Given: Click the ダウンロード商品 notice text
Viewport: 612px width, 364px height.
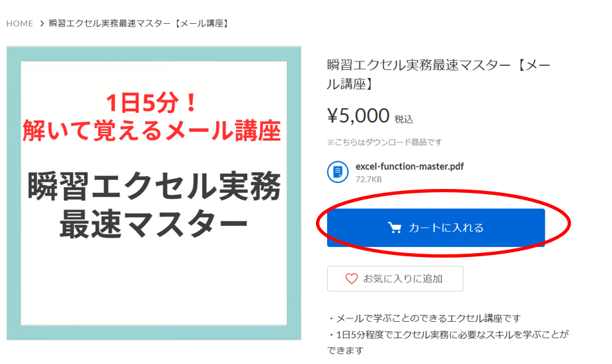Looking at the screenshot, I should (x=385, y=142).
